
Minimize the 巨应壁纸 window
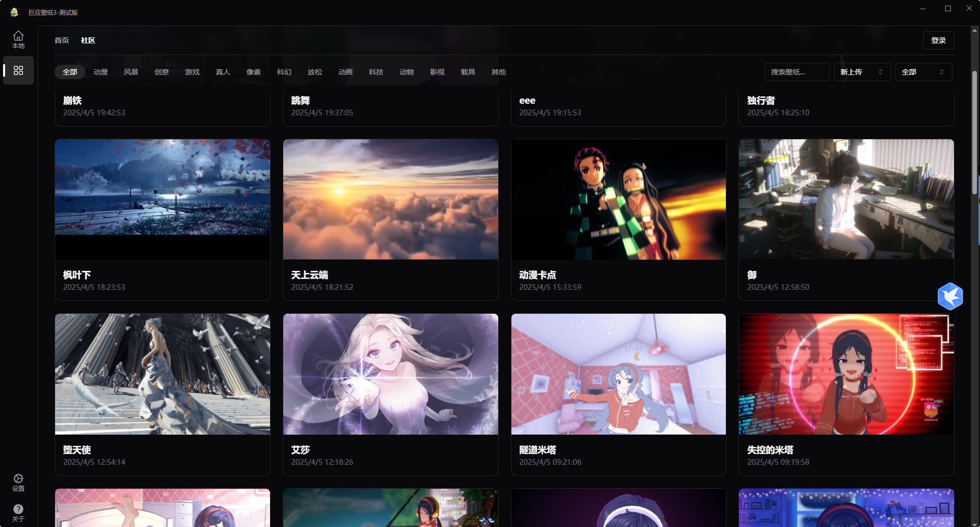pos(923,9)
